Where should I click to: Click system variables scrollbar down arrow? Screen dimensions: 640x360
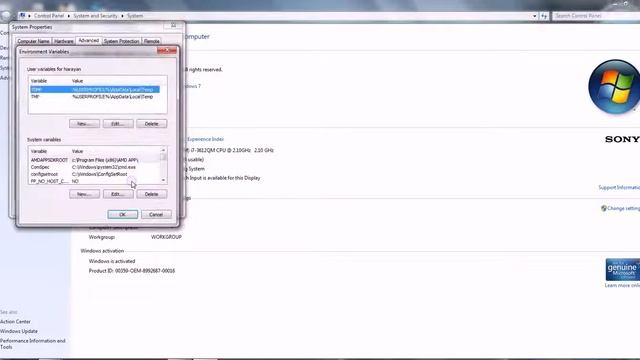[163, 180]
